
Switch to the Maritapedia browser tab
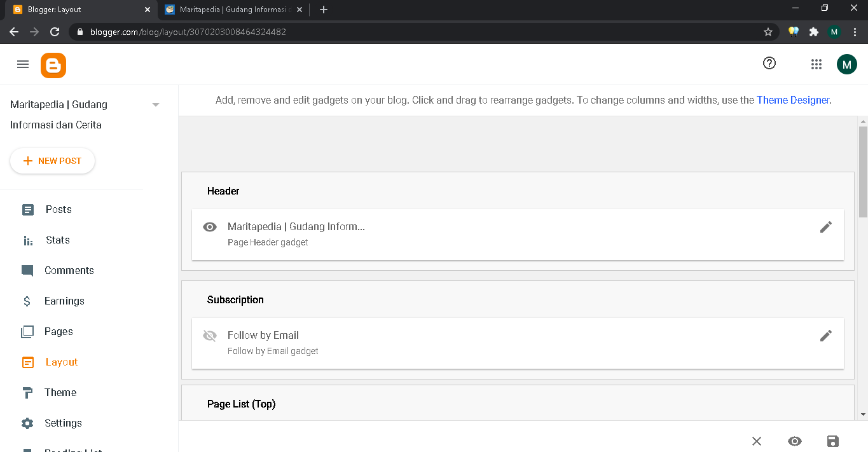click(x=233, y=10)
